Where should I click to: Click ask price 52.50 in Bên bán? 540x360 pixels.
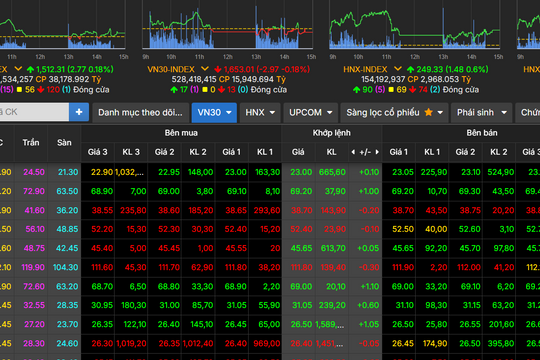pos(403,229)
